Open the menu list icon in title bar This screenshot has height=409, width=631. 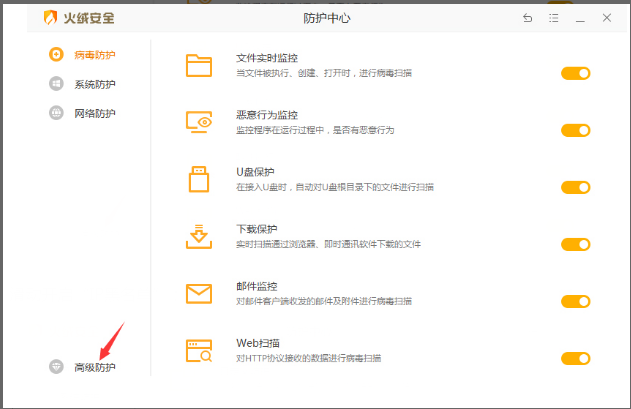(x=554, y=18)
